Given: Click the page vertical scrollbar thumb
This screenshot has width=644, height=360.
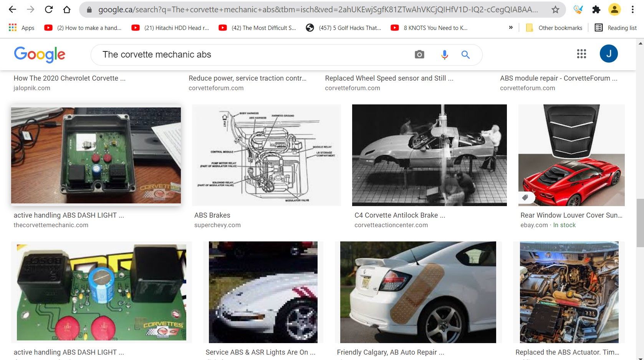Looking at the screenshot, I should coord(640,223).
